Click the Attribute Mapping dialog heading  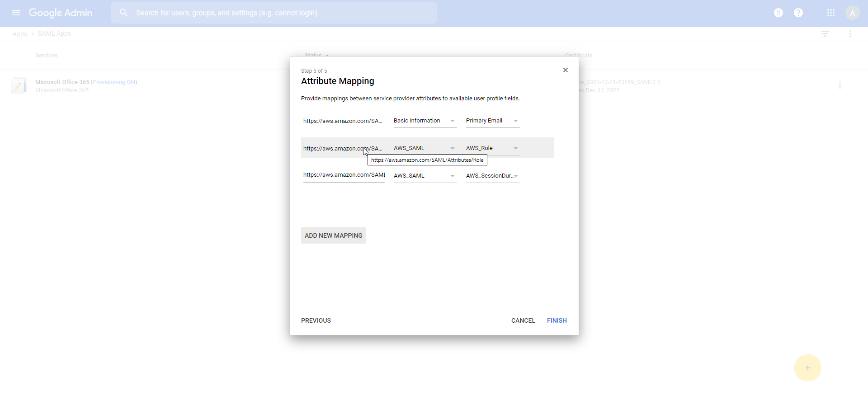(338, 81)
